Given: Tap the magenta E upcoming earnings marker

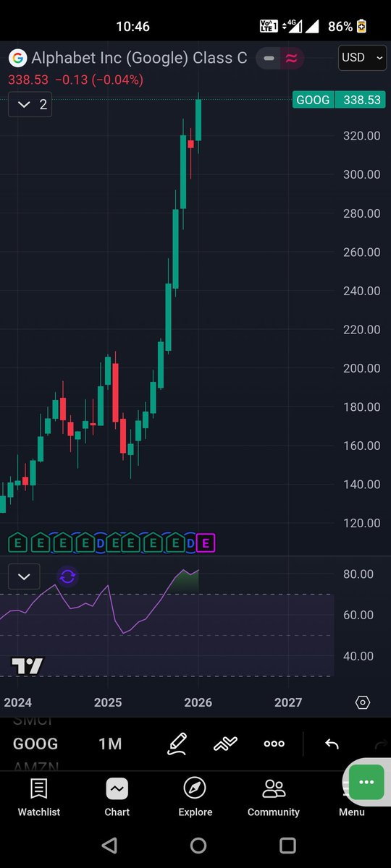Looking at the screenshot, I should (206, 542).
